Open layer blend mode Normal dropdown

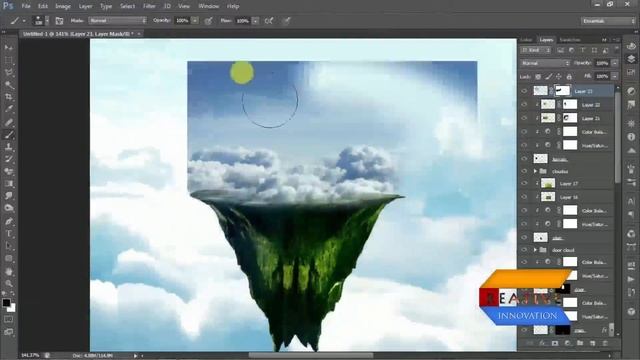pyautogui.click(x=545, y=63)
